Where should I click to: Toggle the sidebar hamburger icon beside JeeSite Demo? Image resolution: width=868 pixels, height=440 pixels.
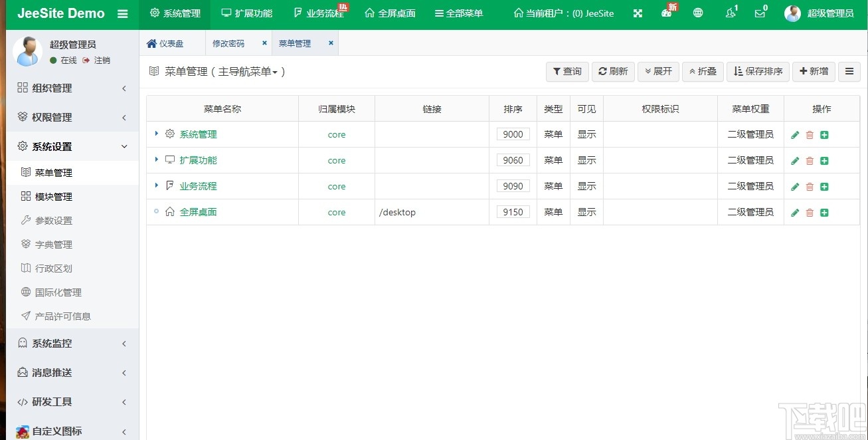(122, 13)
